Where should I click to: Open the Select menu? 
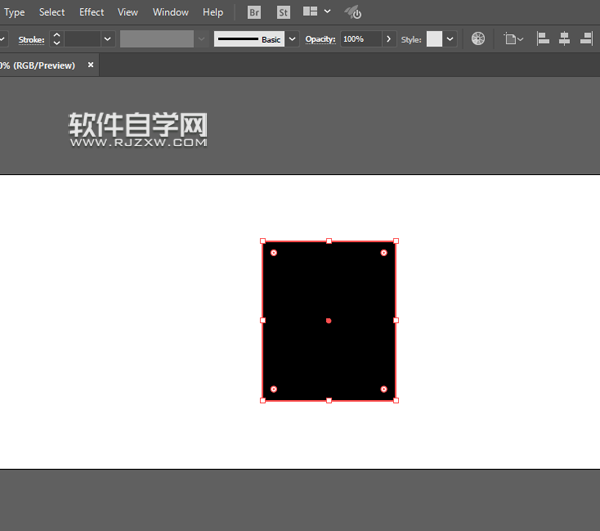(x=52, y=12)
